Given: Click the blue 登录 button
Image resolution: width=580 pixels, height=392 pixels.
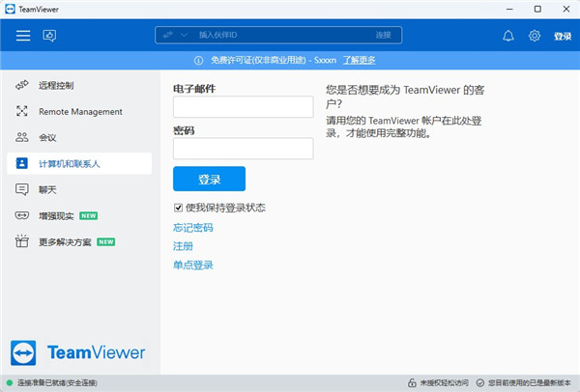Looking at the screenshot, I should click(209, 180).
